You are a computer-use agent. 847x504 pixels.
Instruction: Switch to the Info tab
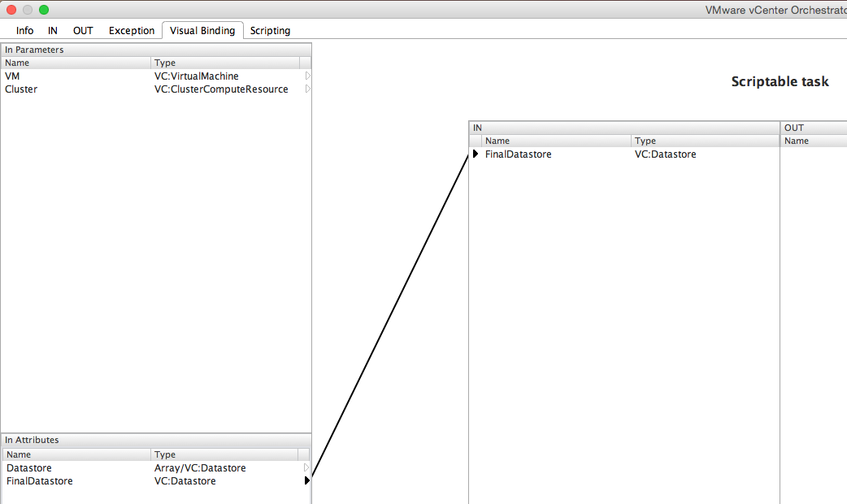tap(25, 31)
